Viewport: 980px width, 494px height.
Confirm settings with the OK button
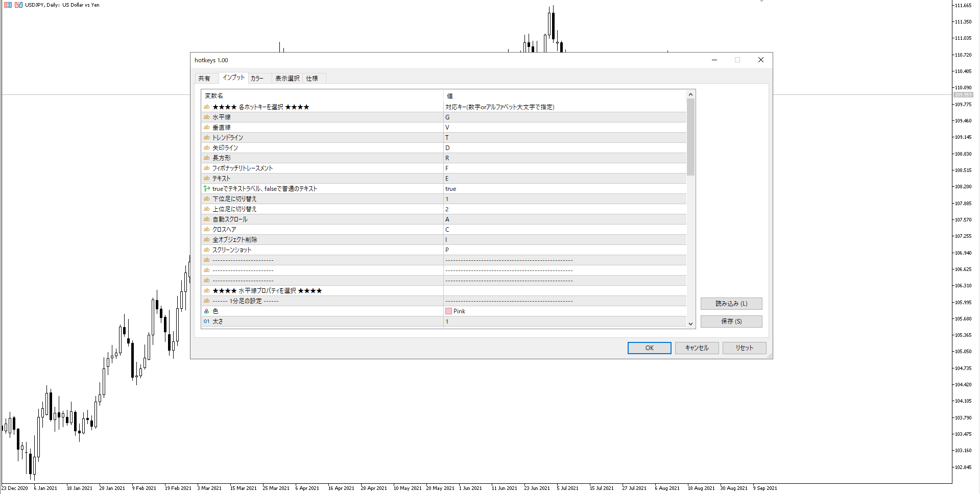coord(649,348)
